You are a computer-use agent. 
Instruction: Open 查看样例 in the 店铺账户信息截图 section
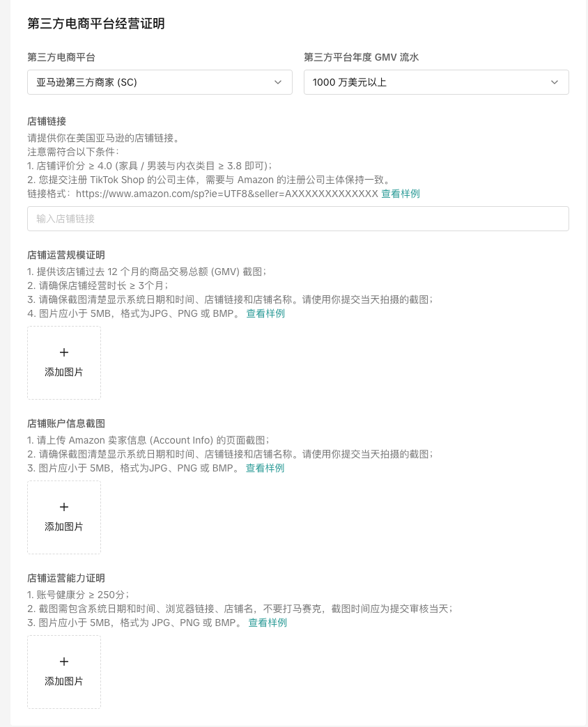[265, 468]
